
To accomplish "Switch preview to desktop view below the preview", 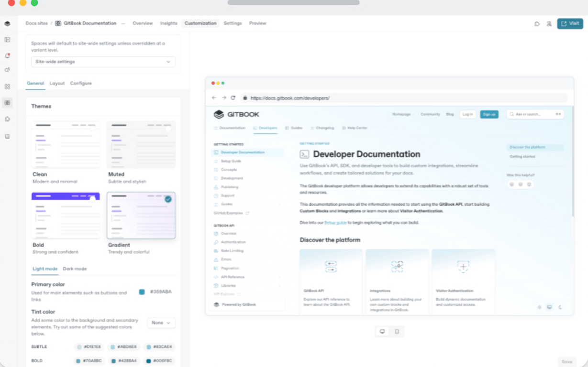I will point(382,331).
